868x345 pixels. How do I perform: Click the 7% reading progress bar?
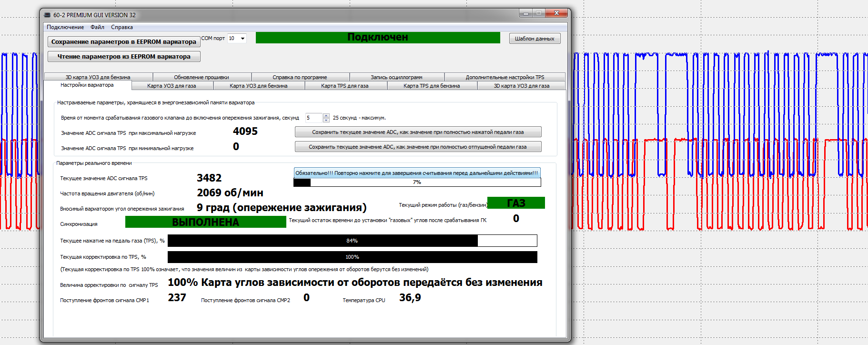coord(417,182)
